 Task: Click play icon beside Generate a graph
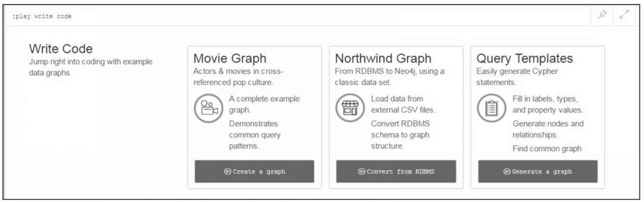pos(507,171)
